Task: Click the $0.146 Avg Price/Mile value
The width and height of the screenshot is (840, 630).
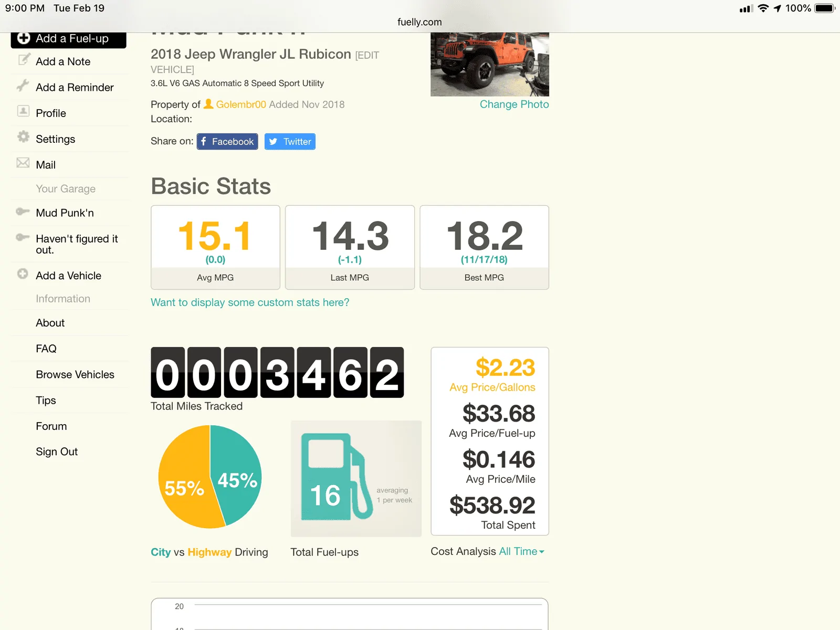Action: (x=499, y=459)
